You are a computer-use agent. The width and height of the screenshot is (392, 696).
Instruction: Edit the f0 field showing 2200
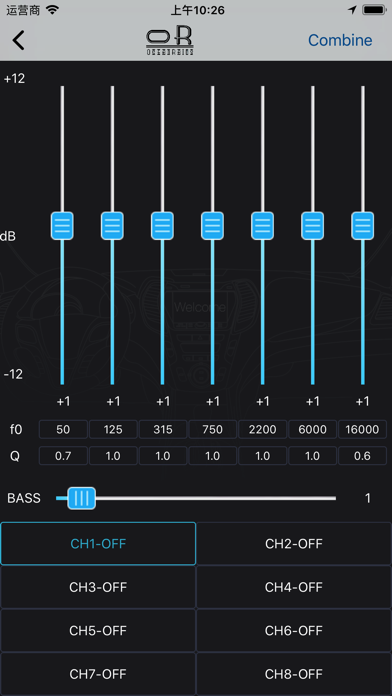263,429
